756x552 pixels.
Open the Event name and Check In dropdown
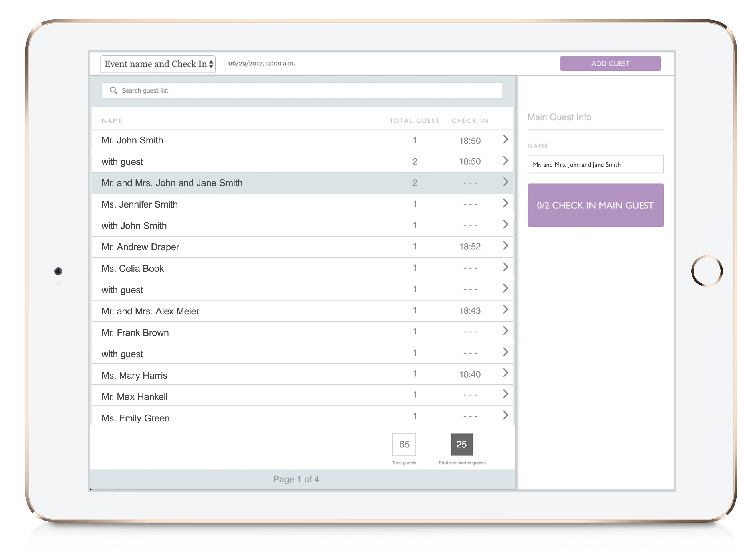coord(158,64)
